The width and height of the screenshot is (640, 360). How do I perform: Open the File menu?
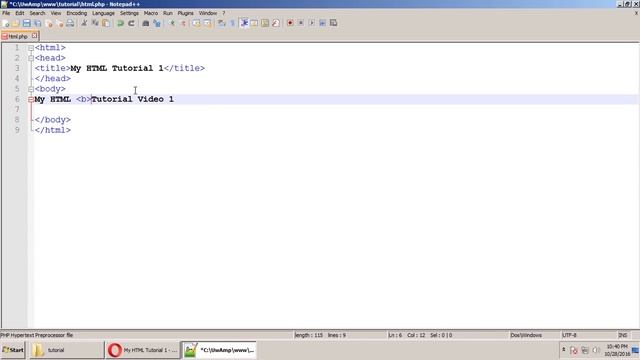click(6, 13)
